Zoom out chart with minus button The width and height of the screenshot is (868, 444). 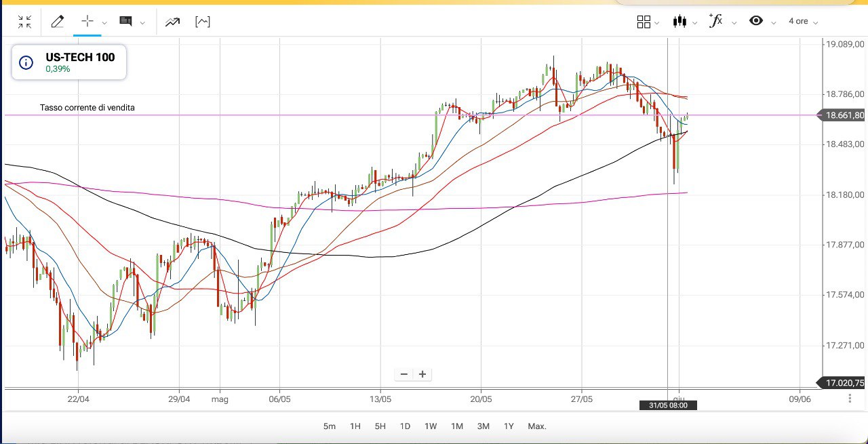pyautogui.click(x=405, y=374)
